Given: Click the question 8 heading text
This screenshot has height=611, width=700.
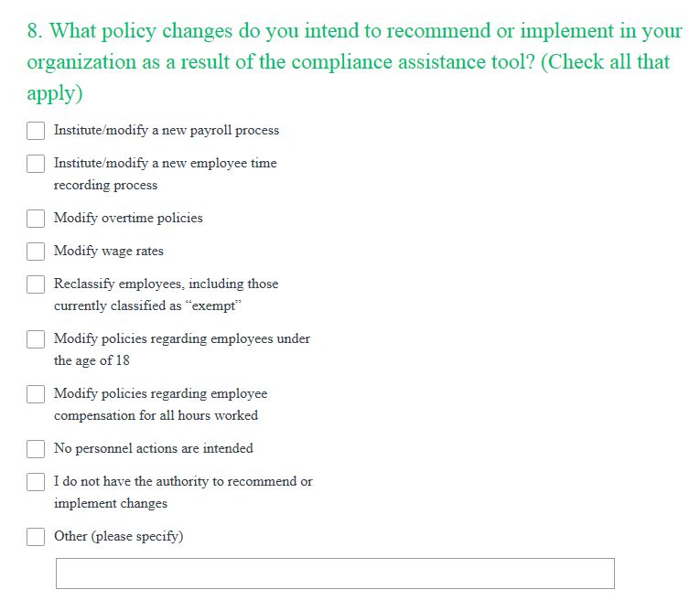Looking at the screenshot, I should coord(354,61).
